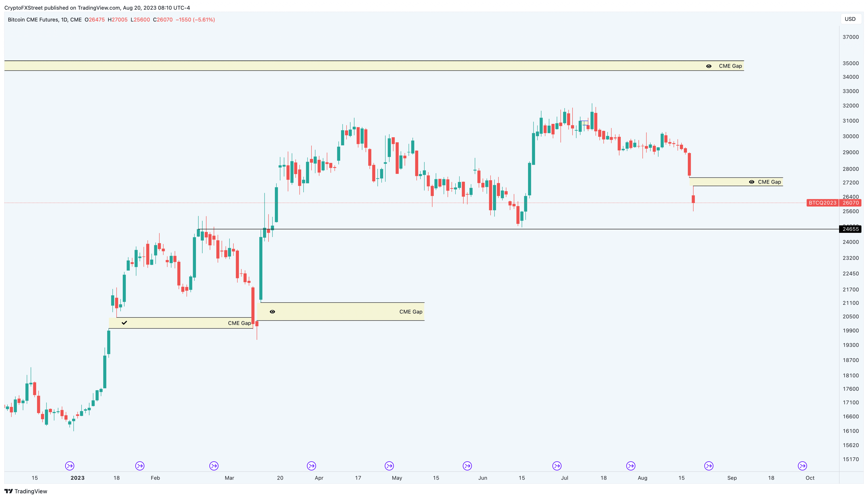Toggle the eye icon on the August CME Gap
The image size is (868, 499).
tap(752, 182)
